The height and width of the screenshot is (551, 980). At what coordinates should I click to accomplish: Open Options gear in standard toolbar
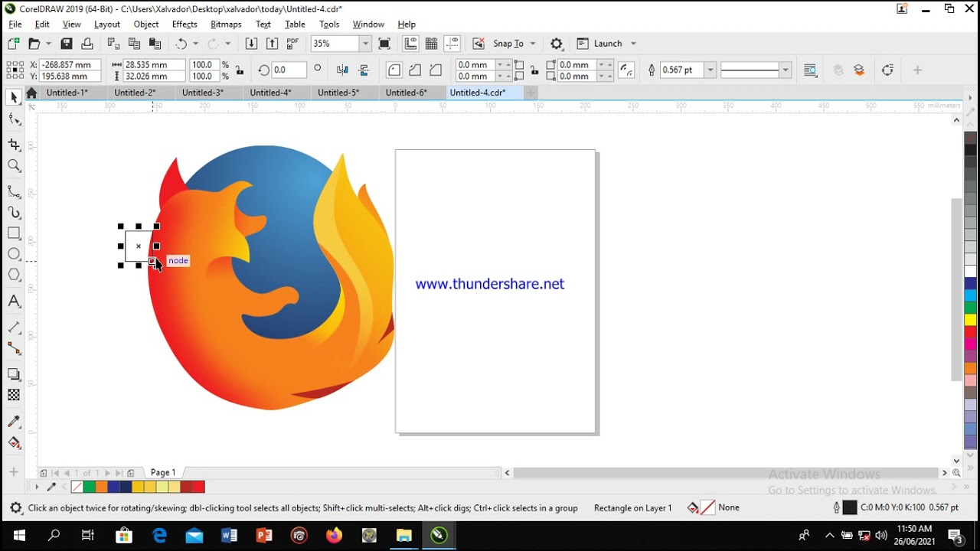pos(557,44)
